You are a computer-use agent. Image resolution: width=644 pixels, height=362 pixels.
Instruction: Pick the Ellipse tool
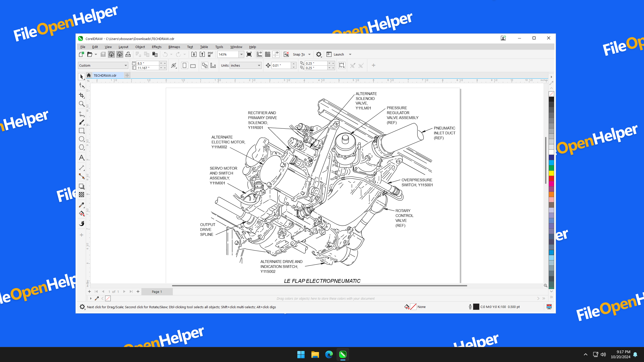pyautogui.click(x=81, y=139)
